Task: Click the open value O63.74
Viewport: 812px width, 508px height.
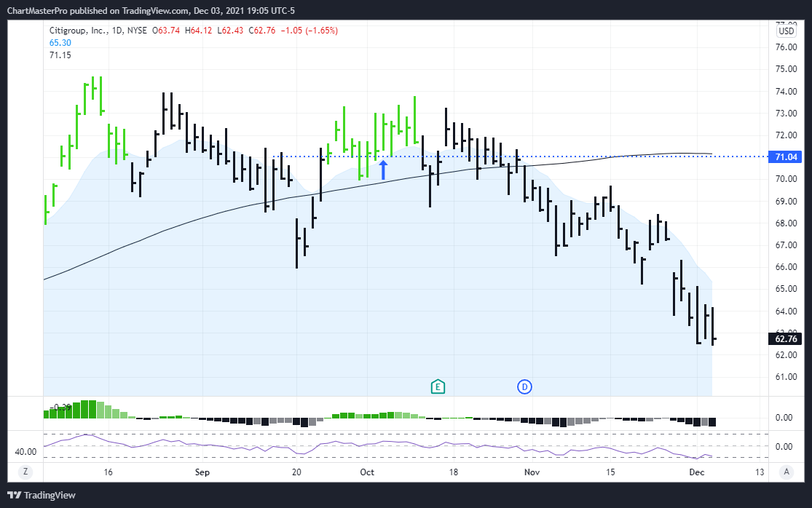Action: 166,31
